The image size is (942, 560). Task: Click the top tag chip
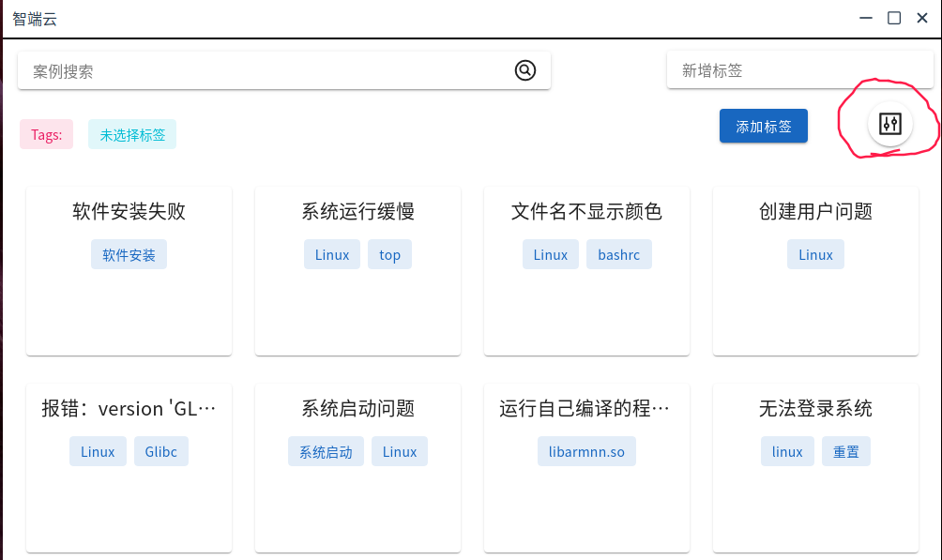(x=389, y=255)
